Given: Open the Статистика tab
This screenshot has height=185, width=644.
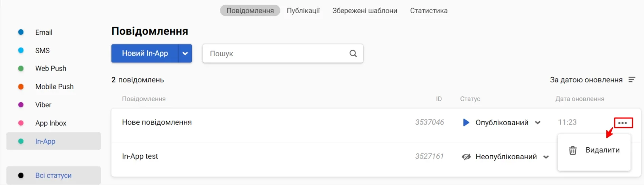Looking at the screenshot, I should tap(429, 11).
